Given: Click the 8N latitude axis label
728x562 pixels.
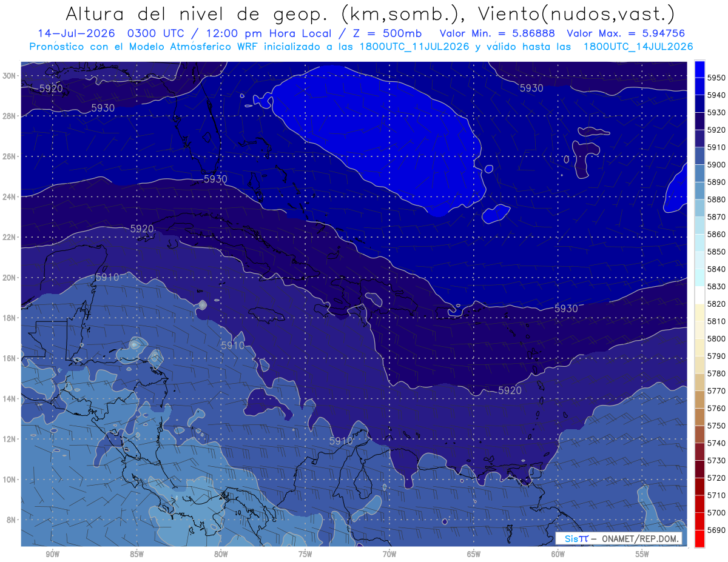Looking at the screenshot, I should [12, 520].
